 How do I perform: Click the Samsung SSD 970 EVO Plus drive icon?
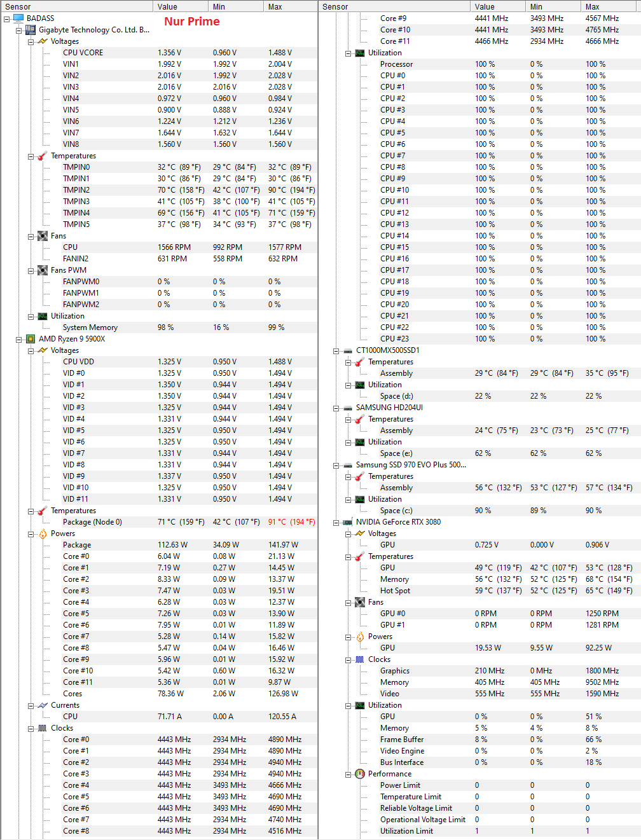coord(348,465)
